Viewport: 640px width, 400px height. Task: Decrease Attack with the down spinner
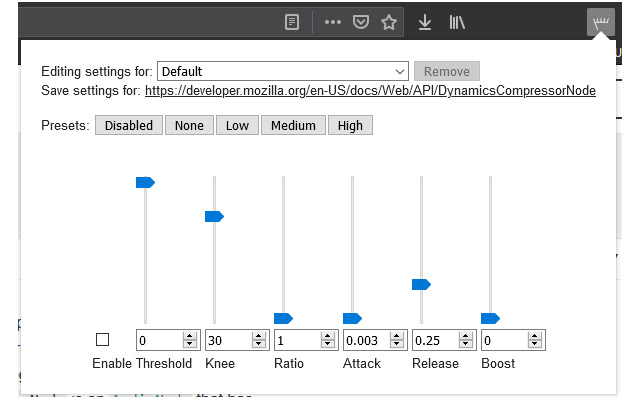[x=397, y=344]
